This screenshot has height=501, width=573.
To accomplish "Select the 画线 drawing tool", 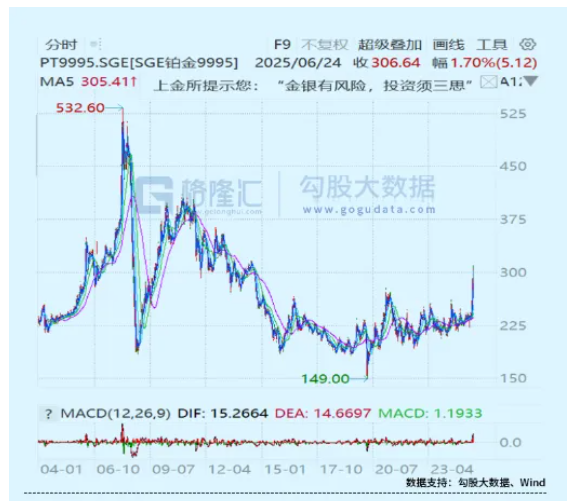I will pos(448,45).
